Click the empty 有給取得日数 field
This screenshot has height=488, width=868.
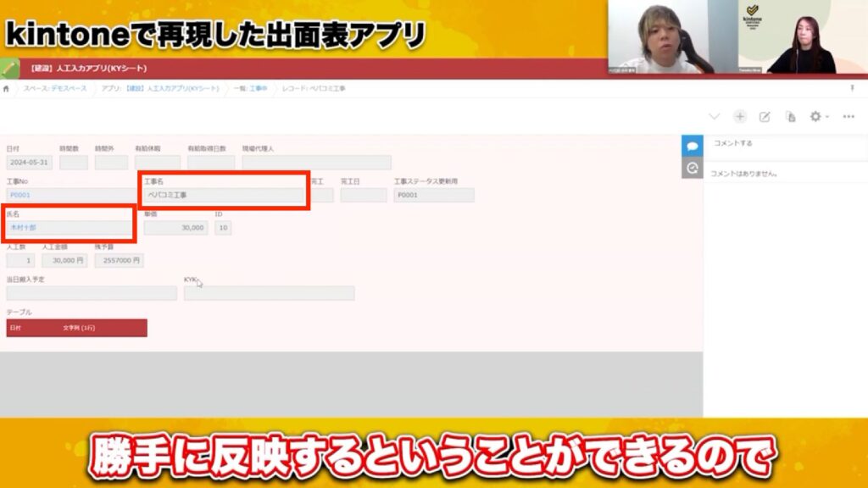click(211, 162)
